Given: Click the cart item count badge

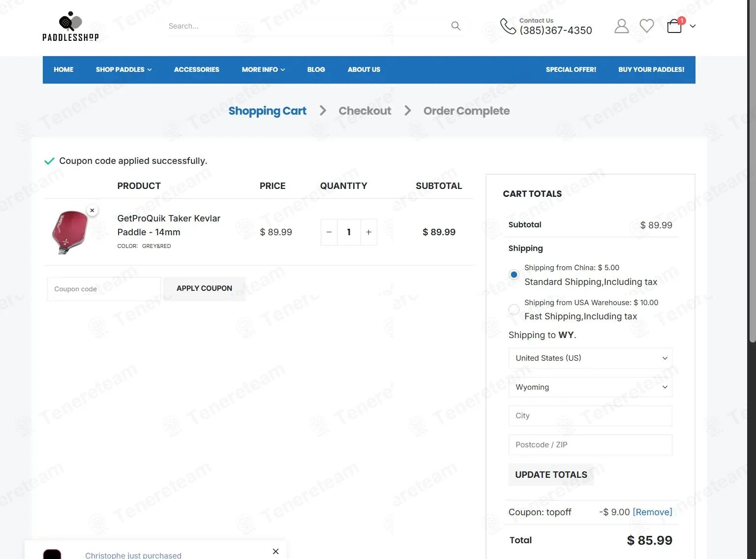Looking at the screenshot, I should pos(681,21).
